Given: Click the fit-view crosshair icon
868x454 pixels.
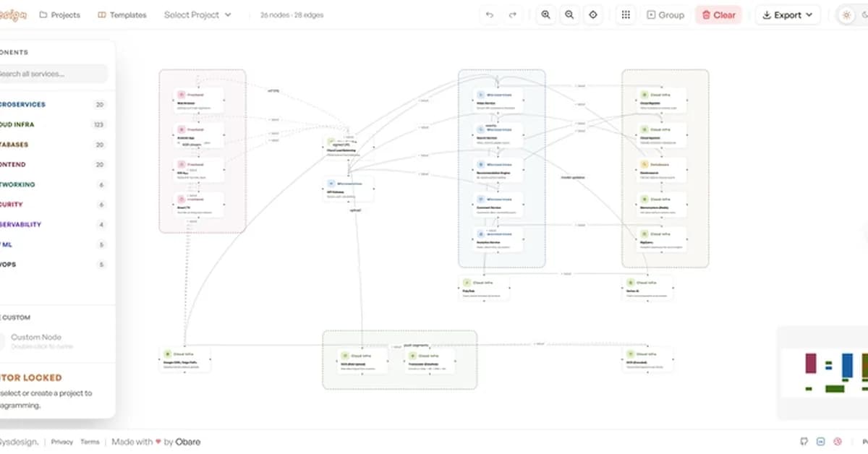Looking at the screenshot, I should tap(593, 14).
